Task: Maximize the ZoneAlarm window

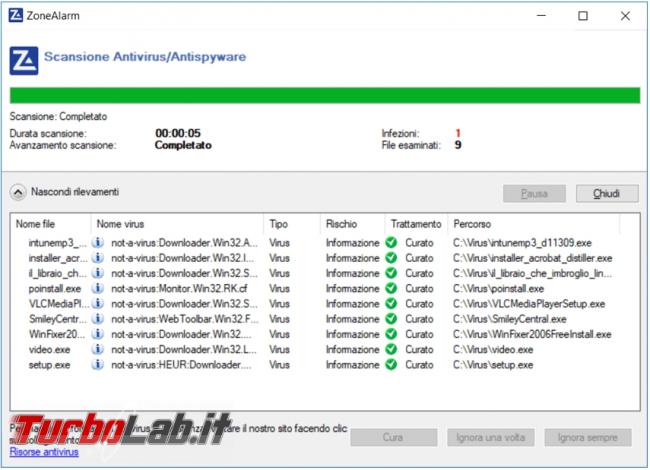Action: coord(583,16)
